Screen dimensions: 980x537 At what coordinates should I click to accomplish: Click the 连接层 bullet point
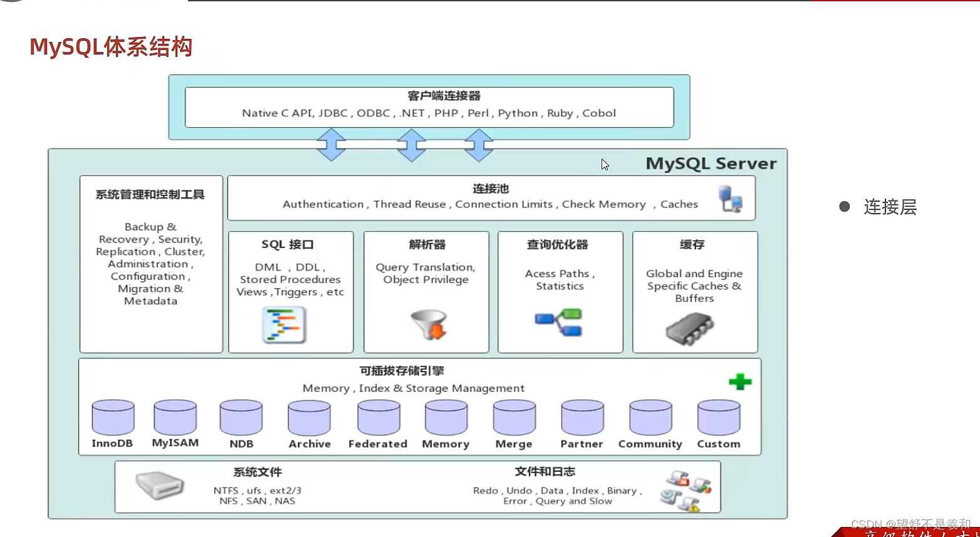tap(845, 207)
